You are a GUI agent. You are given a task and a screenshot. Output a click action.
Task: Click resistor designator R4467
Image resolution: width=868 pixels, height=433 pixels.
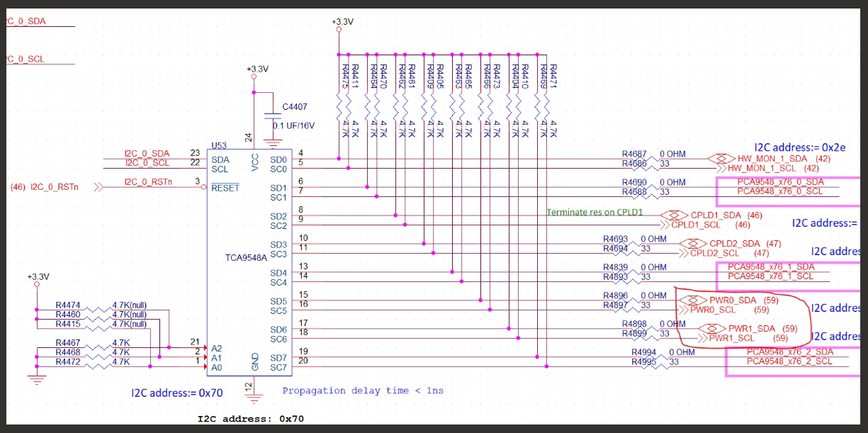point(68,343)
